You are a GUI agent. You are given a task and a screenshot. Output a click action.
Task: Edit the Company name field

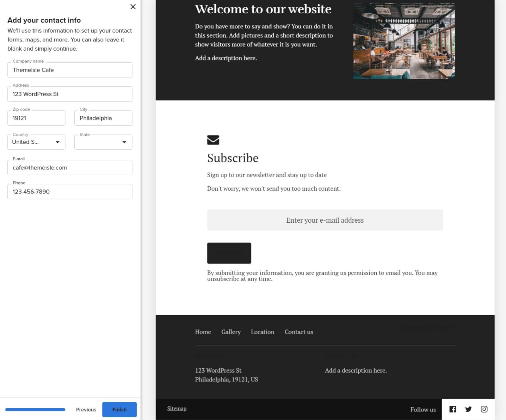[70, 70]
